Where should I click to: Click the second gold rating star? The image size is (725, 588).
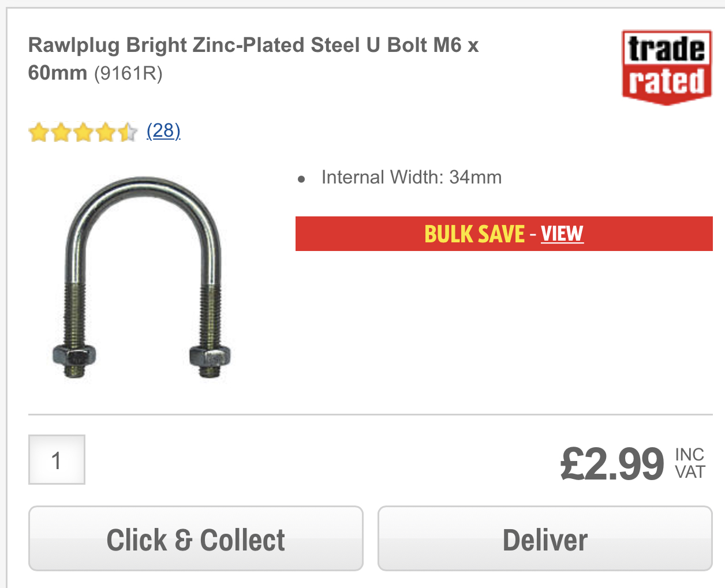(61, 132)
